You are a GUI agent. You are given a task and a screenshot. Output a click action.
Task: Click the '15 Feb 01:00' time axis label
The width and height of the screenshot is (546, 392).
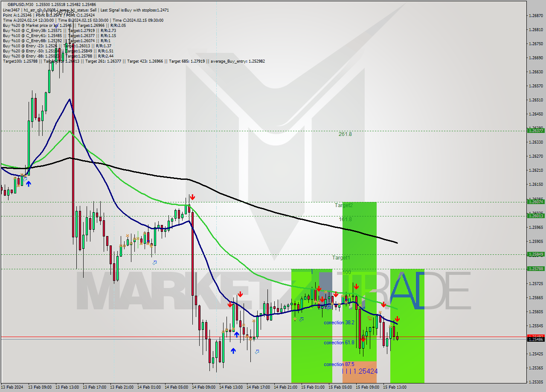pyautogui.click(x=314, y=387)
